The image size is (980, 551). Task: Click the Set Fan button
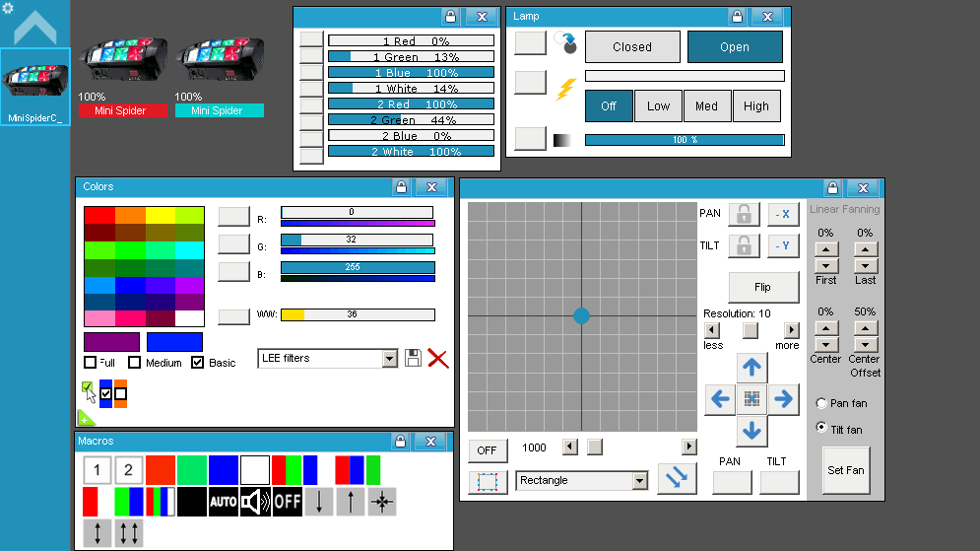846,470
